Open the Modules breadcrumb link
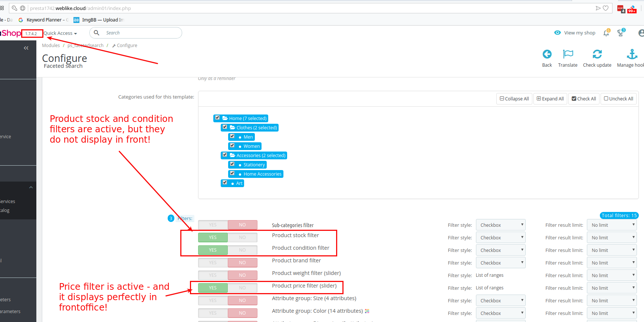Screen dimensions: 644x322 [51, 45]
